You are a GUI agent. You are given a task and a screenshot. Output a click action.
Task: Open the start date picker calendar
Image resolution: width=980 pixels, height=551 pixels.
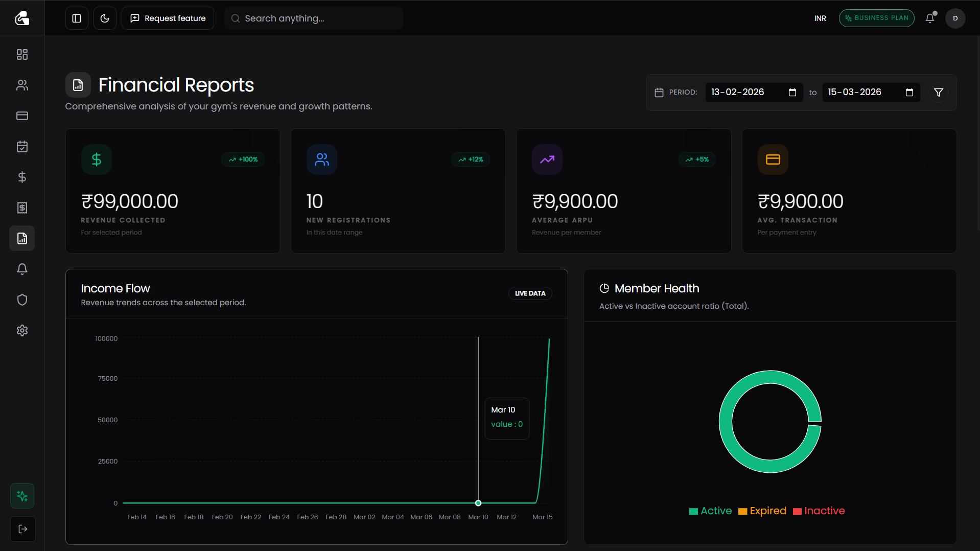(792, 93)
